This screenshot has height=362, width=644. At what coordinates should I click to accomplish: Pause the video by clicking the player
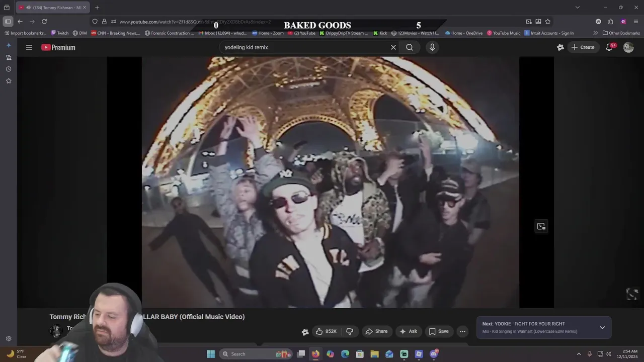point(330,182)
